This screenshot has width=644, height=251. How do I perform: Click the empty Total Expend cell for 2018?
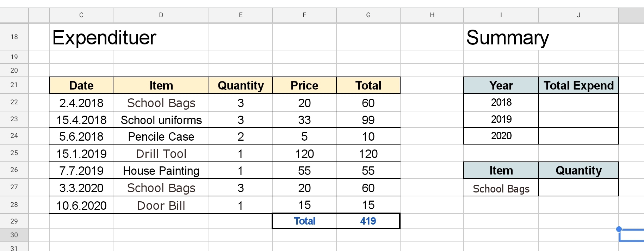(578, 103)
